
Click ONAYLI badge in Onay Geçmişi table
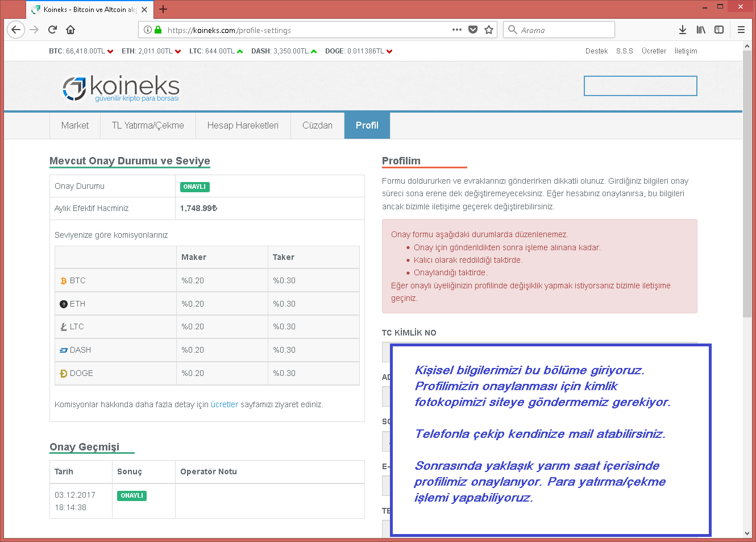[132, 495]
